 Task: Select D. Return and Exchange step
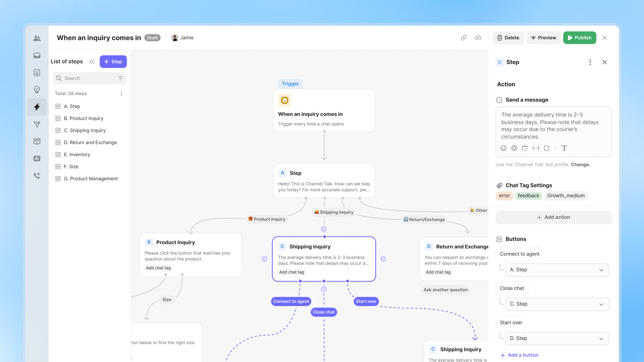(x=90, y=142)
